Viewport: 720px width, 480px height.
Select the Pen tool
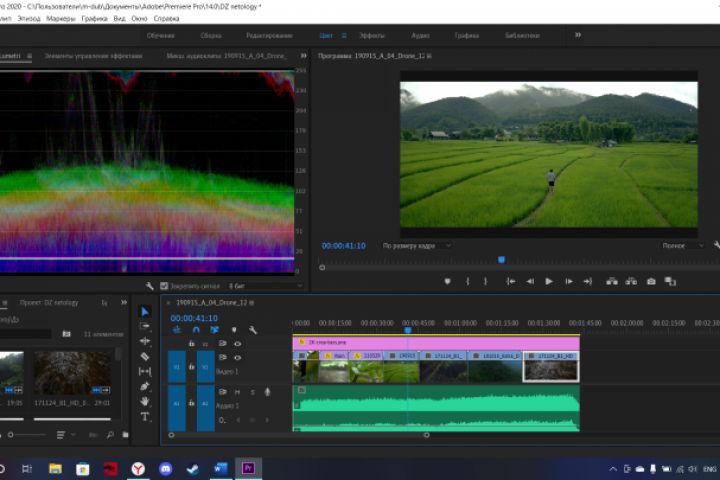pos(145,386)
